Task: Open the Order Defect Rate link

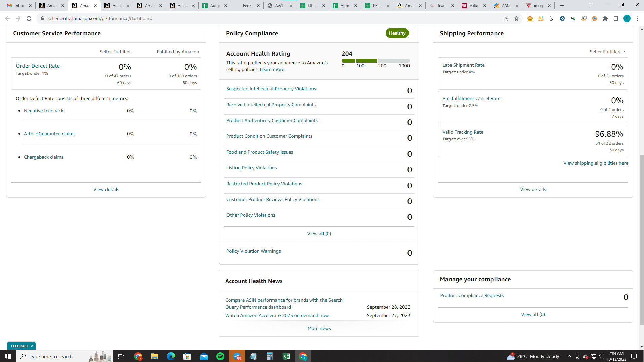Action: click(x=38, y=66)
